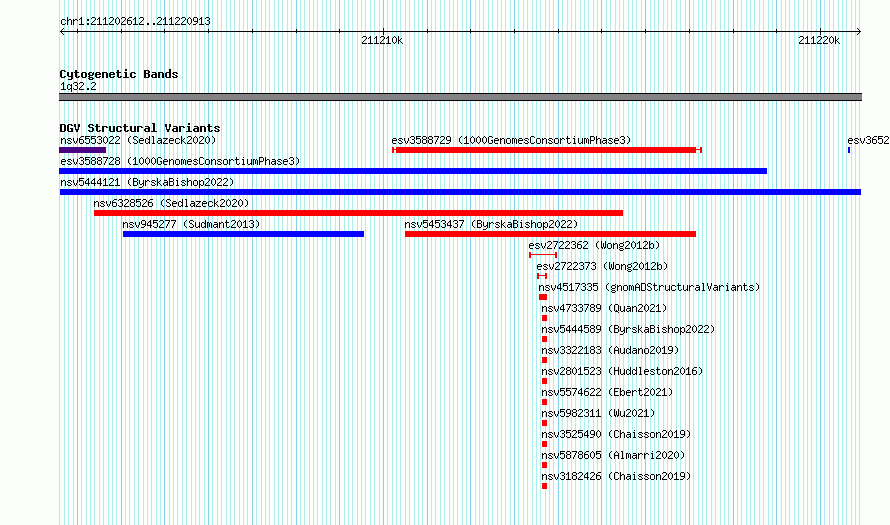Viewport: 890px width, 525px height.
Task: Click the truncated esv3652 label at right edge
Action: click(x=868, y=140)
